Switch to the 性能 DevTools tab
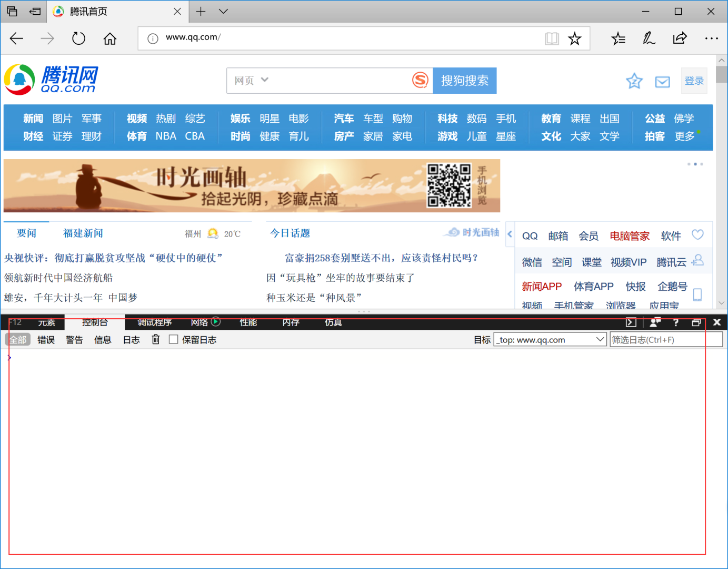Image resolution: width=728 pixels, height=569 pixels. [x=248, y=322]
